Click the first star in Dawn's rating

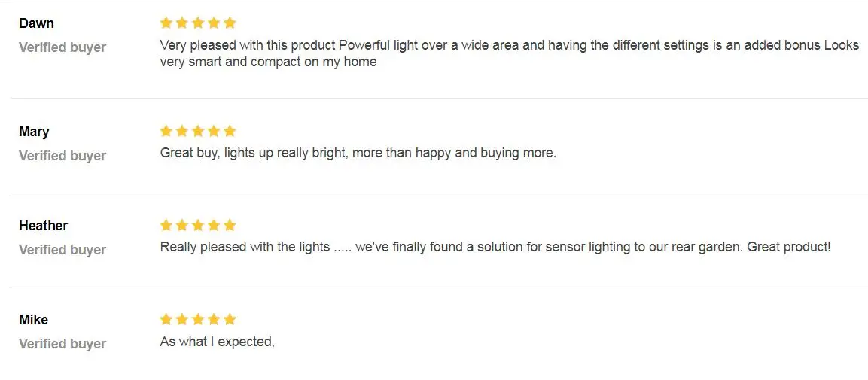point(166,23)
